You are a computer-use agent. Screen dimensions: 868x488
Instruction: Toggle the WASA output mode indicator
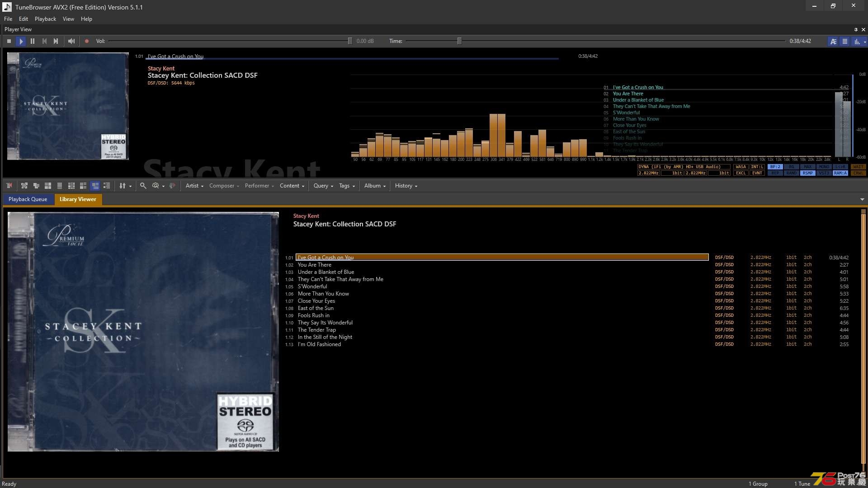click(741, 167)
